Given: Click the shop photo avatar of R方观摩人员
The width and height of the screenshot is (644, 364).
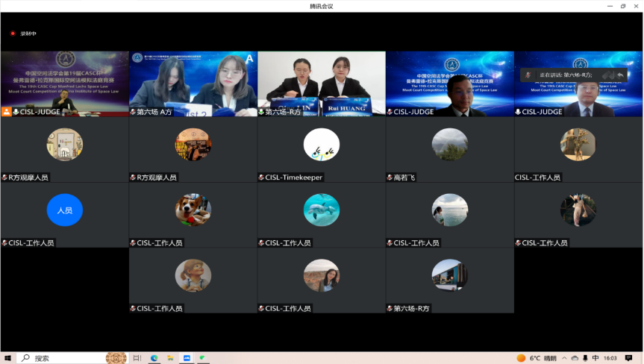Looking at the screenshot, I should (193, 145).
